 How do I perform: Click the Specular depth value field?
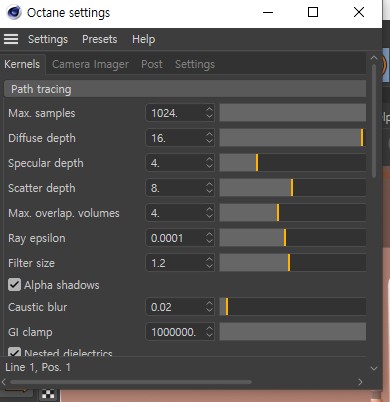coord(175,163)
